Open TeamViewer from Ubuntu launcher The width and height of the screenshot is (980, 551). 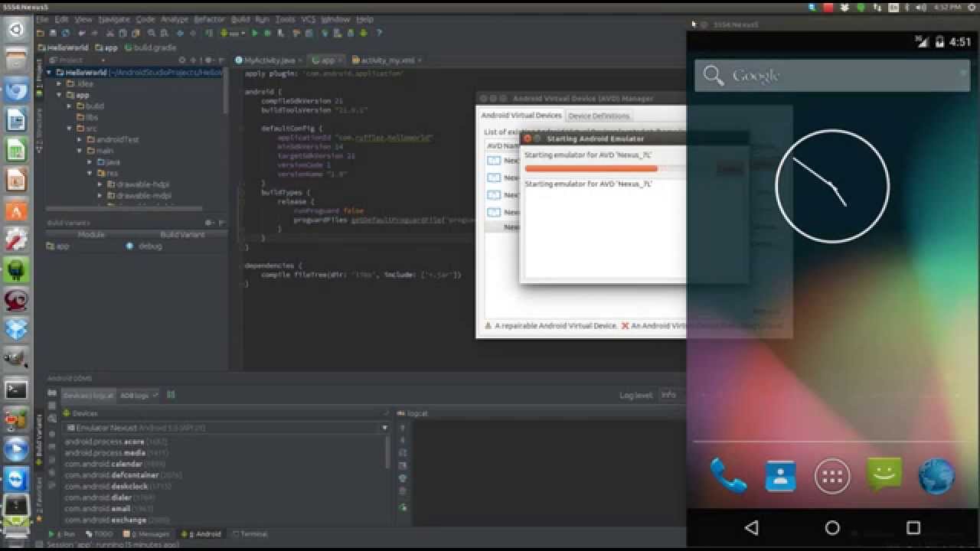pos(17,478)
